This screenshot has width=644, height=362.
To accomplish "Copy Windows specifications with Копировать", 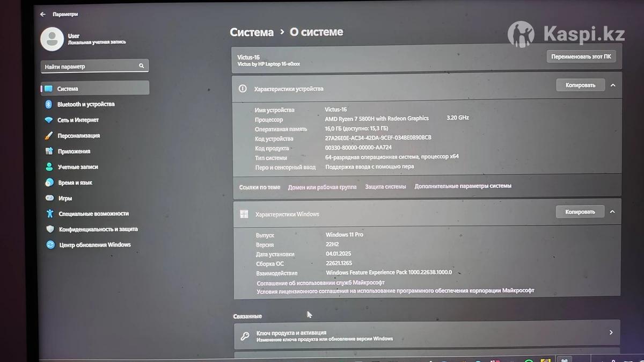I will coord(580,212).
